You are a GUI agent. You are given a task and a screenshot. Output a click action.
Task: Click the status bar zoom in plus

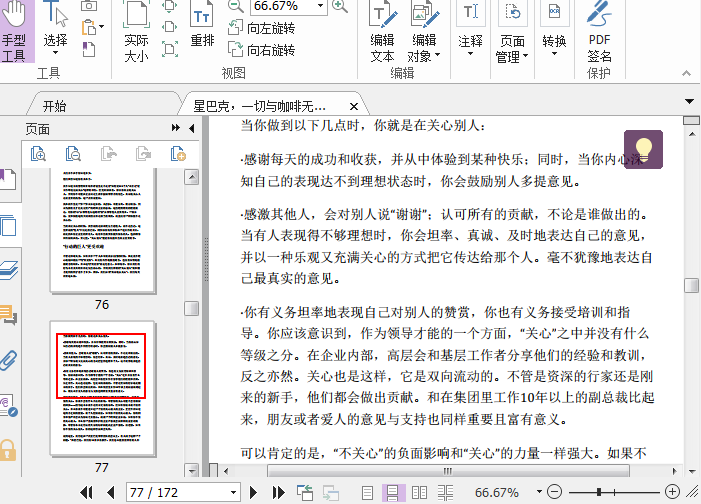(x=672, y=492)
